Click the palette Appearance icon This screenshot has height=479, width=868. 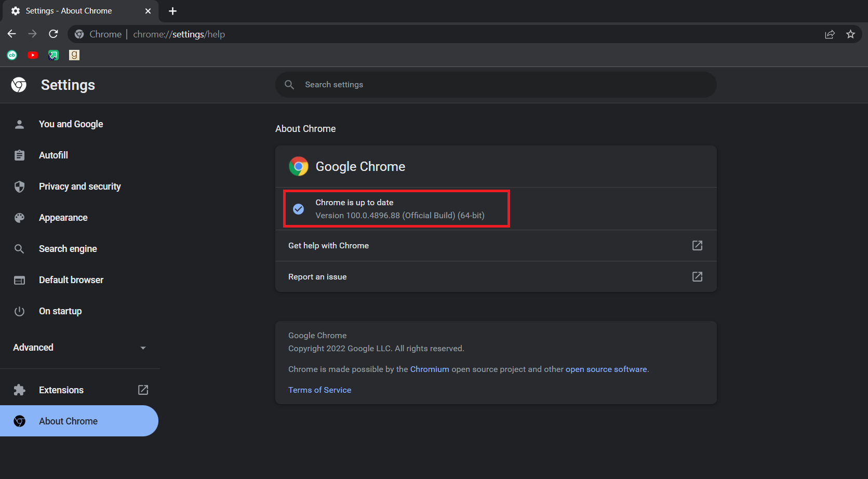tap(19, 218)
